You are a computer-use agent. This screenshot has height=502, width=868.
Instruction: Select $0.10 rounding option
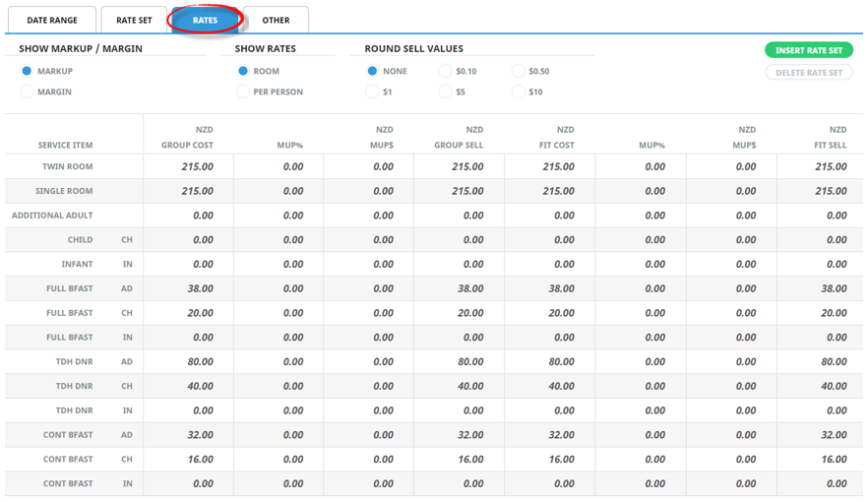(x=446, y=71)
